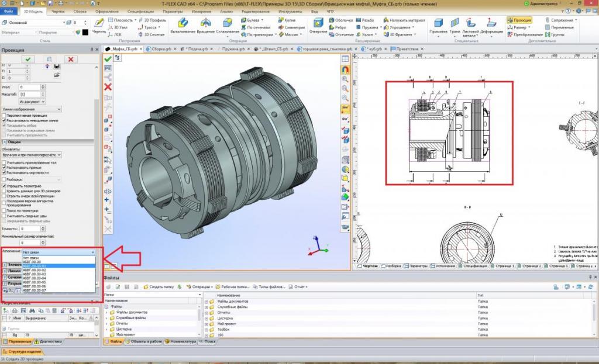Screen dimensions: 599x364
Task: Confirm projection with green checkmark in panel
Action: [29, 59]
